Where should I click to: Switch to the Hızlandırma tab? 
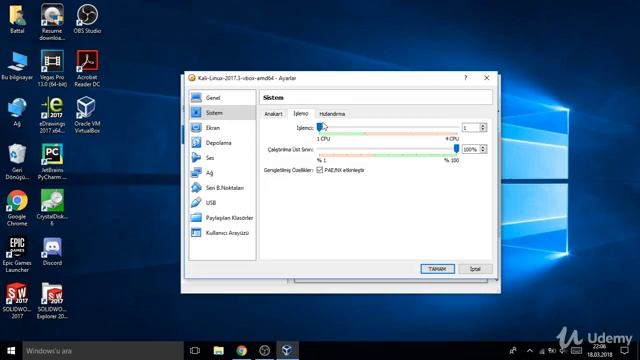pos(332,114)
